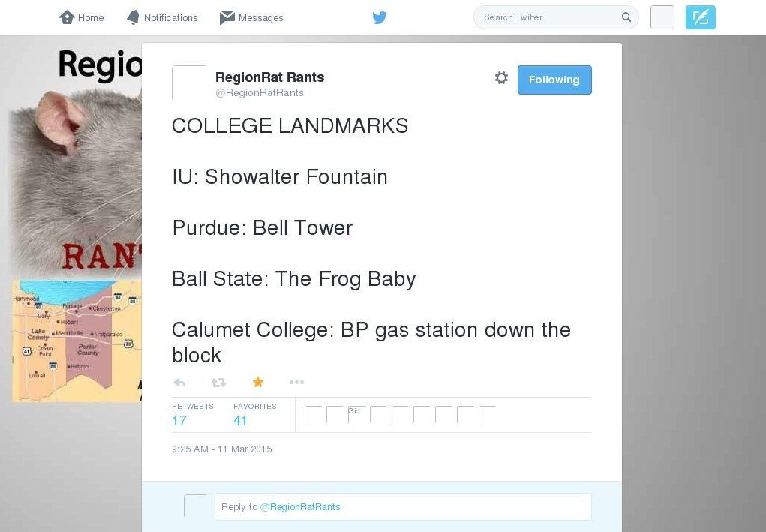Image resolution: width=766 pixels, height=532 pixels.
Task: Open the Notifications bell tab
Action: (162, 17)
